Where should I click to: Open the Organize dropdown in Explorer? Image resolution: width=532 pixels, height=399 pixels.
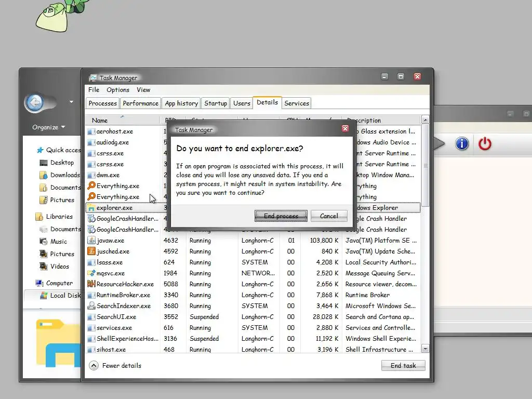click(x=48, y=127)
